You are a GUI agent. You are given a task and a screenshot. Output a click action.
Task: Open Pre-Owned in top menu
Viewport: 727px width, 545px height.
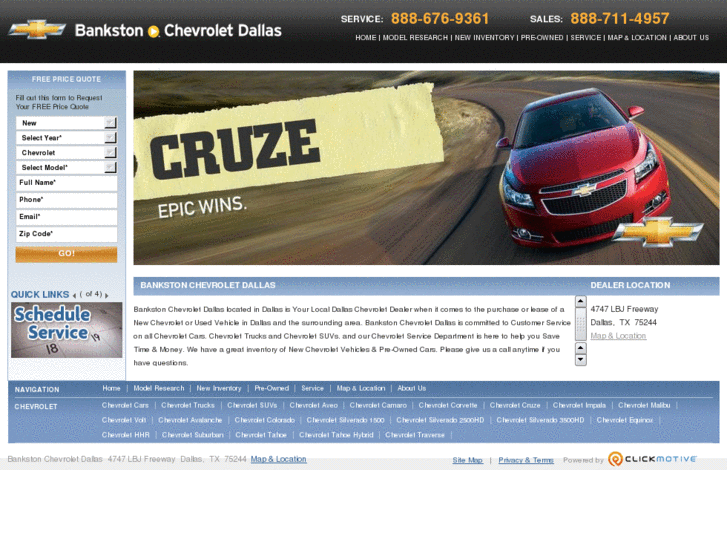coord(542,38)
